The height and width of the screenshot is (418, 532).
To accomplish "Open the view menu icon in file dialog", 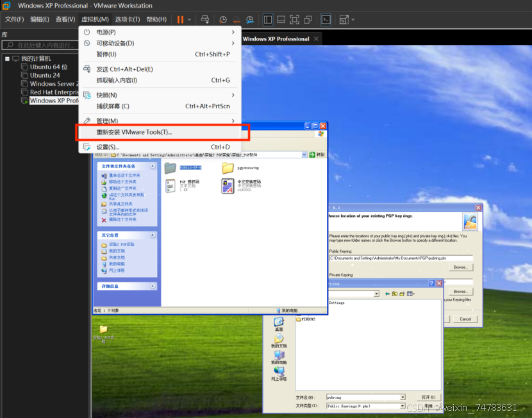I will 410,294.
